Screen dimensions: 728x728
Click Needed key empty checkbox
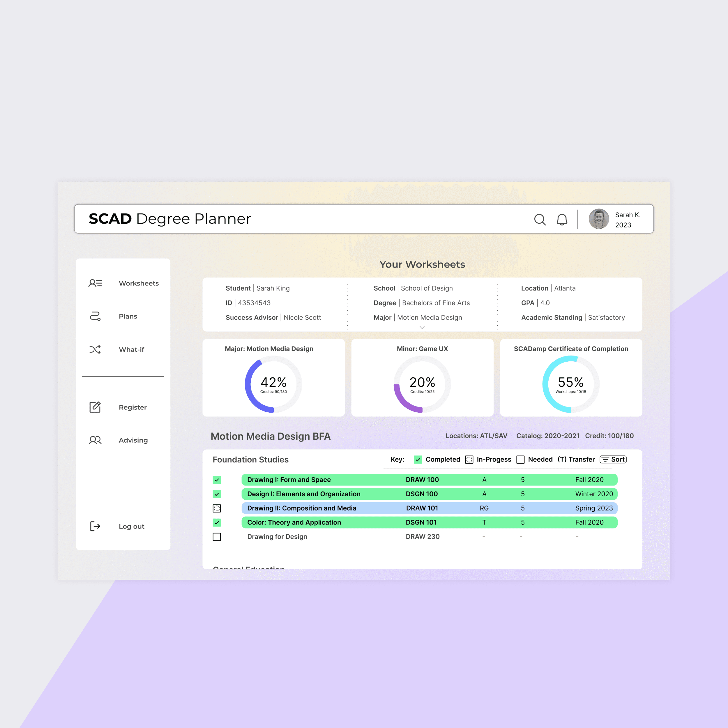point(520,459)
